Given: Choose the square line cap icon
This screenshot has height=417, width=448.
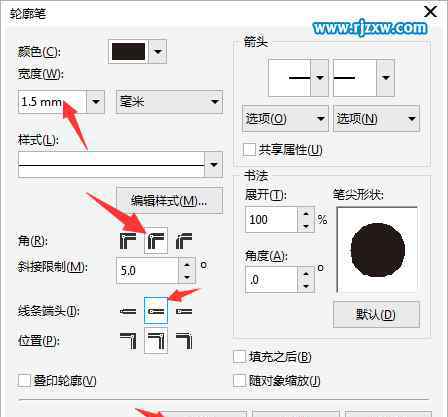Looking at the screenshot, I should pyautogui.click(x=128, y=311).
